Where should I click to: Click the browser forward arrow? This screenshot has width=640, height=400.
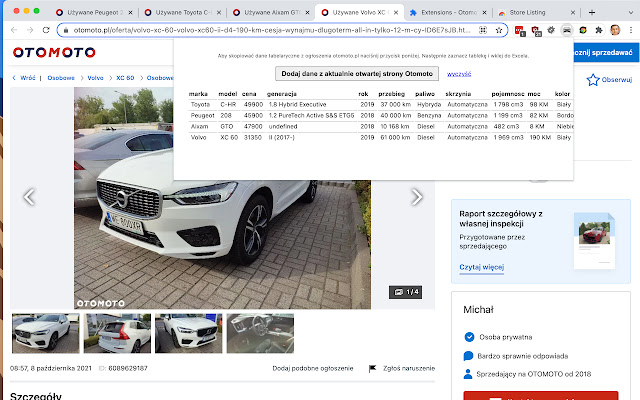pyautogui.click(x=30, y=30)
